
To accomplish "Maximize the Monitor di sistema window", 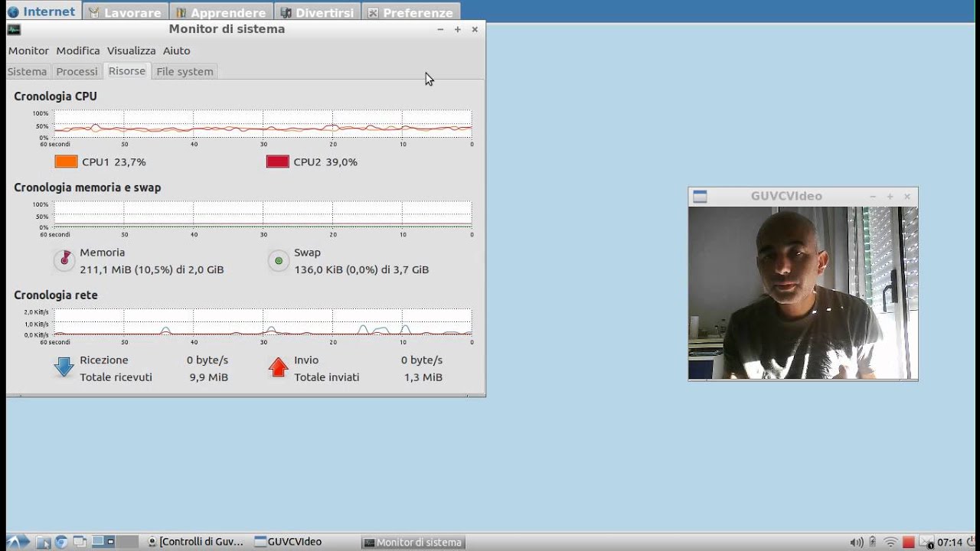I will click(457, 29).
